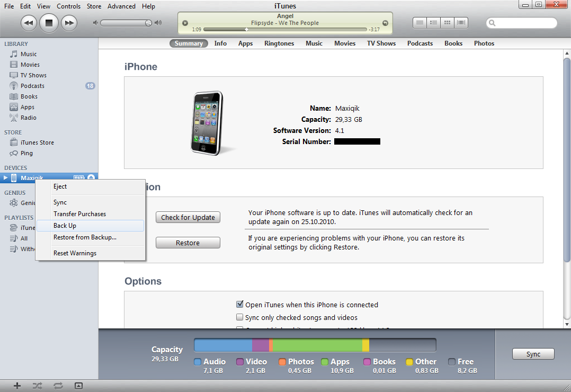Viewport: 571px width, 392px height.
Task: Switch to grid view
Action: pos(447,23)
